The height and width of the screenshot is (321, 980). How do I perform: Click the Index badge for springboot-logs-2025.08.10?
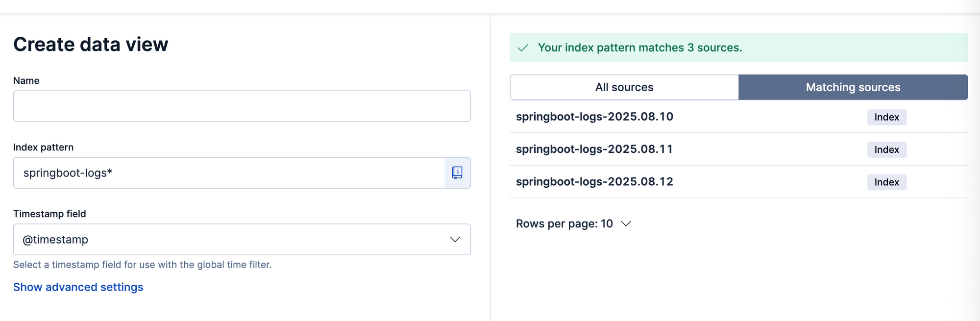pos(886,117)
